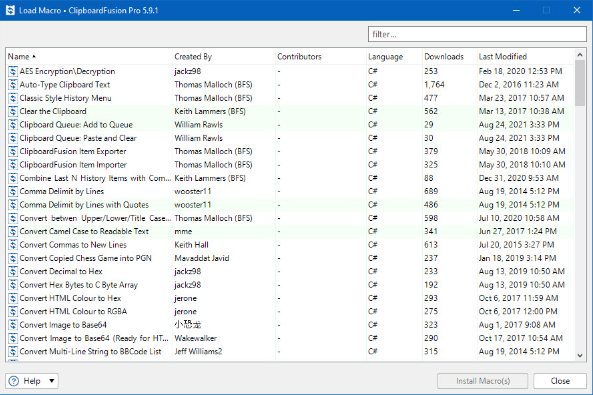Click the date Feb 18, 2020 12:53 PM

pos(520,71)
